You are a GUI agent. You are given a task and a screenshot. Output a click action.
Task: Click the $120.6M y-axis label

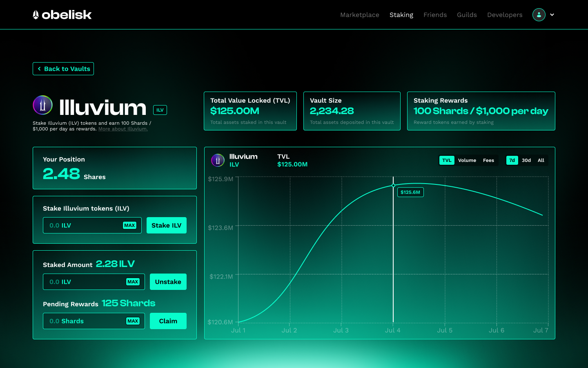click(x=220, y=322)
